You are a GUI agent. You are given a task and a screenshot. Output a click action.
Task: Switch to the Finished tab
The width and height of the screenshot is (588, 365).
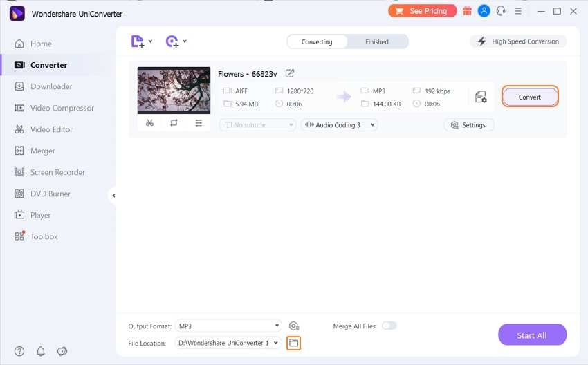click(x=377, y=41)
